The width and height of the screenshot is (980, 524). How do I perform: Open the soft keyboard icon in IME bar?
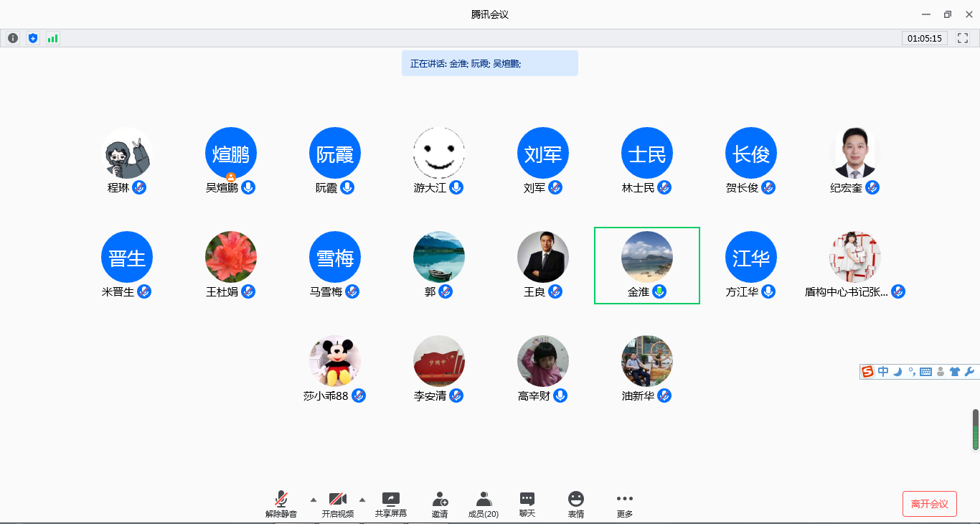click(925, 372)
